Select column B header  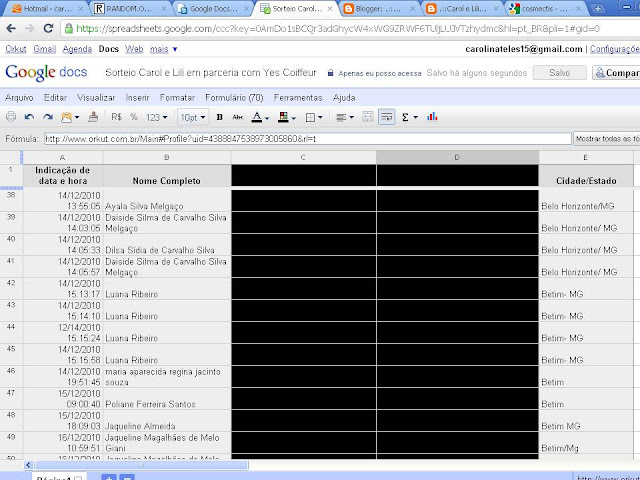click(x=167, y=157)
